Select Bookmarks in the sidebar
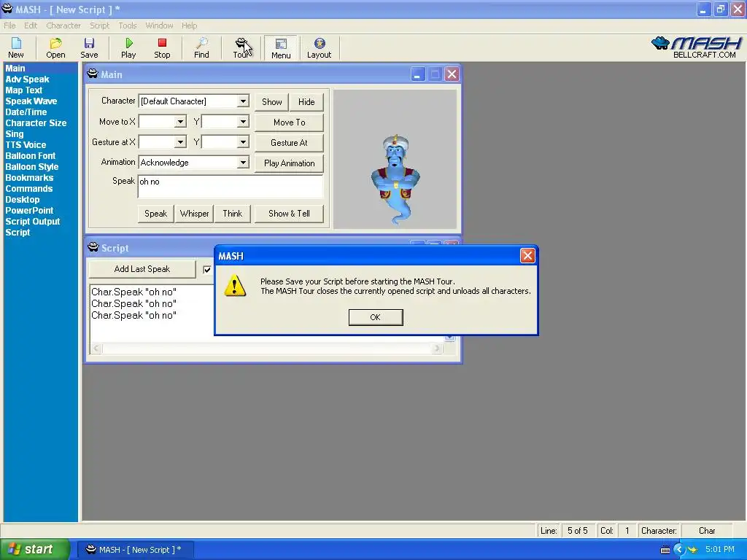 (x=29, y=178)
